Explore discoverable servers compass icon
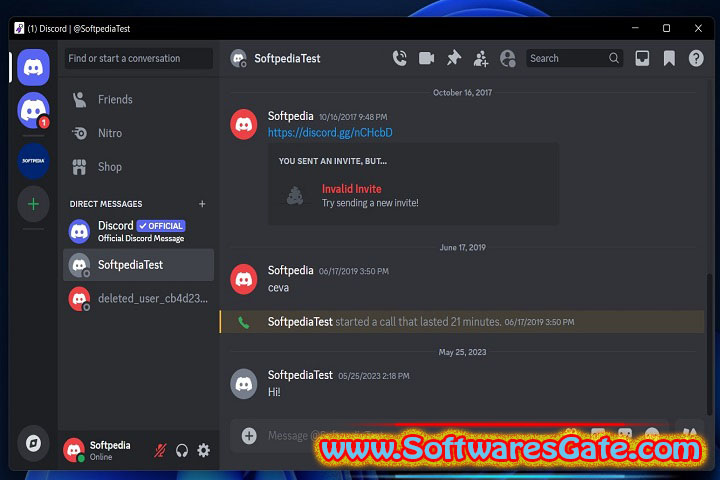The height and width of the screenshot is (480, 720). (34, 443)
